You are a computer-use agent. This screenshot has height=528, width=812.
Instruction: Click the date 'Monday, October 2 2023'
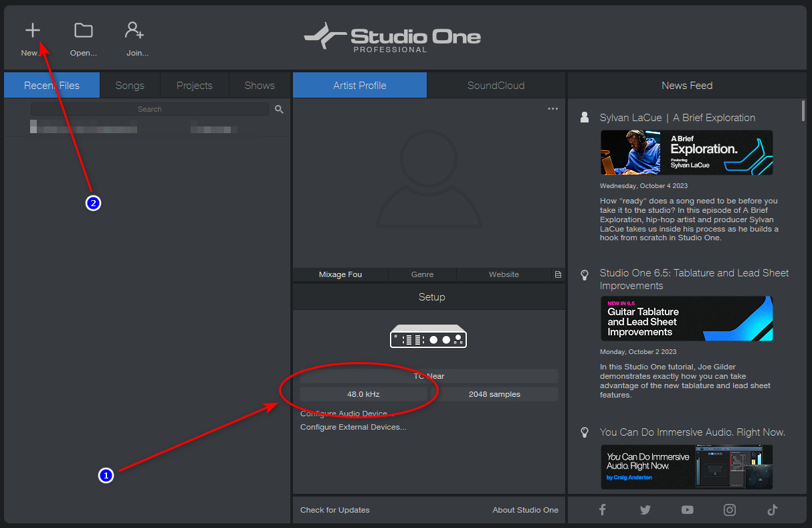pos(638,351)
